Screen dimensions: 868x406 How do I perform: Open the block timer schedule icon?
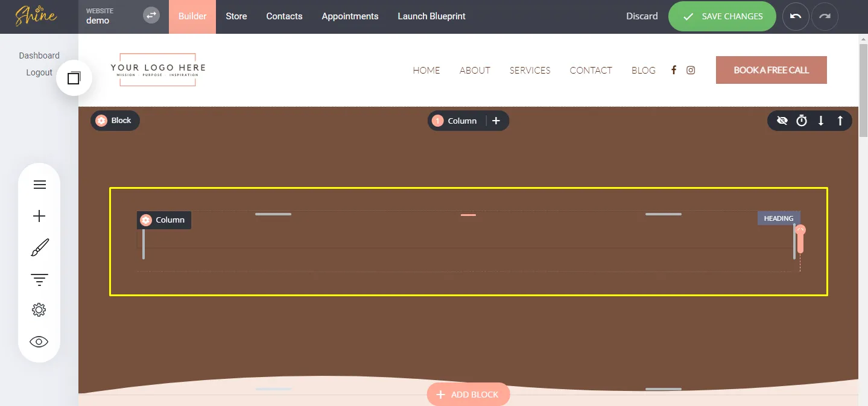[802, 121]
